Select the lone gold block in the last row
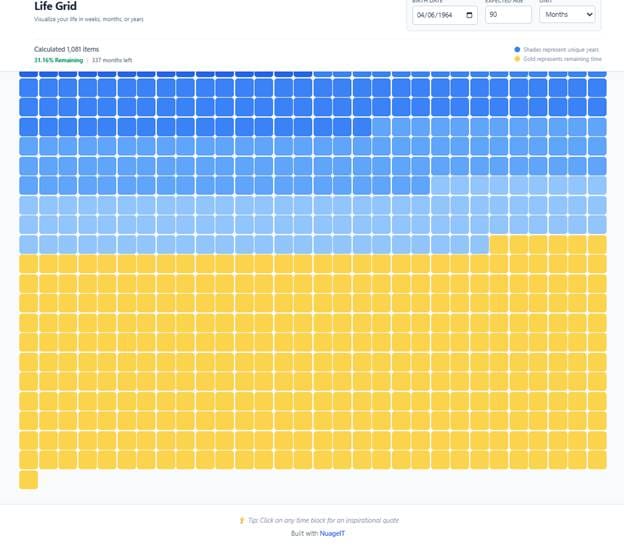Image resolution: width=624 pixels, height=547 pixels. coord(28,480)
